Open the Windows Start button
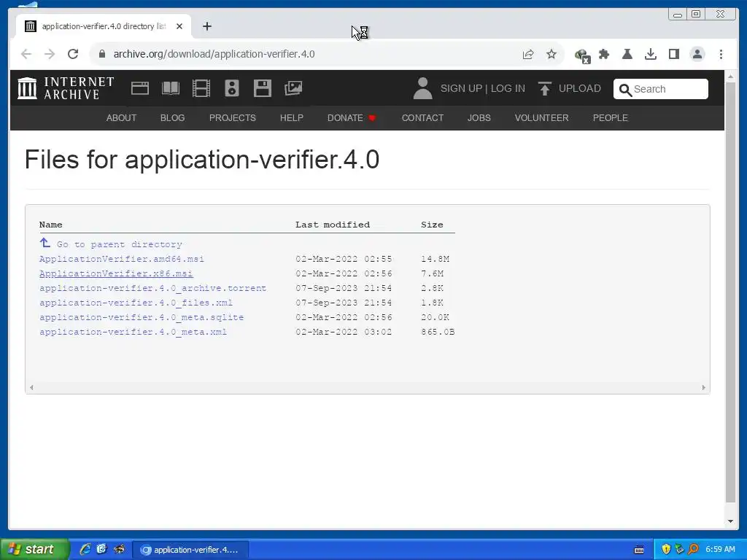 pos(34,549)
